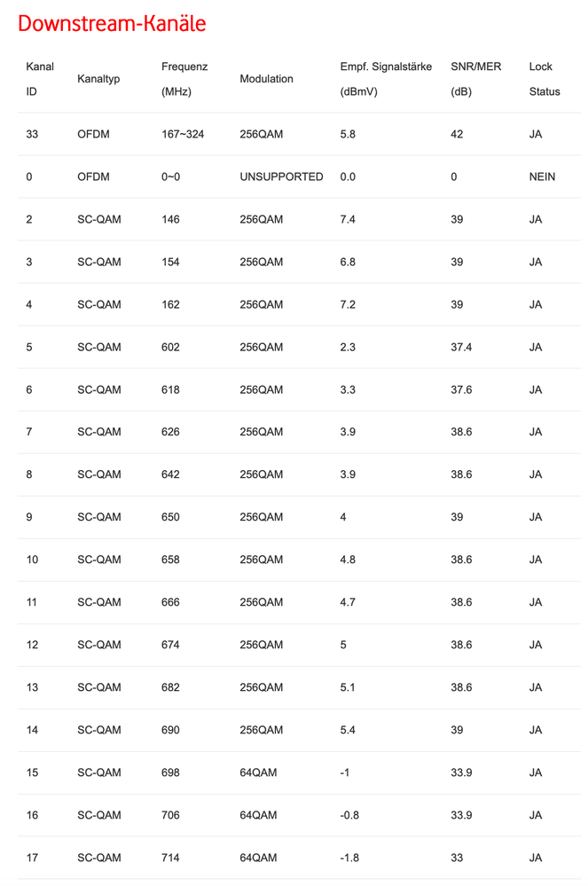Click the Frequenz (MHz) column header
The width and height of the screenshot is (588, 886).
[184, 79]
